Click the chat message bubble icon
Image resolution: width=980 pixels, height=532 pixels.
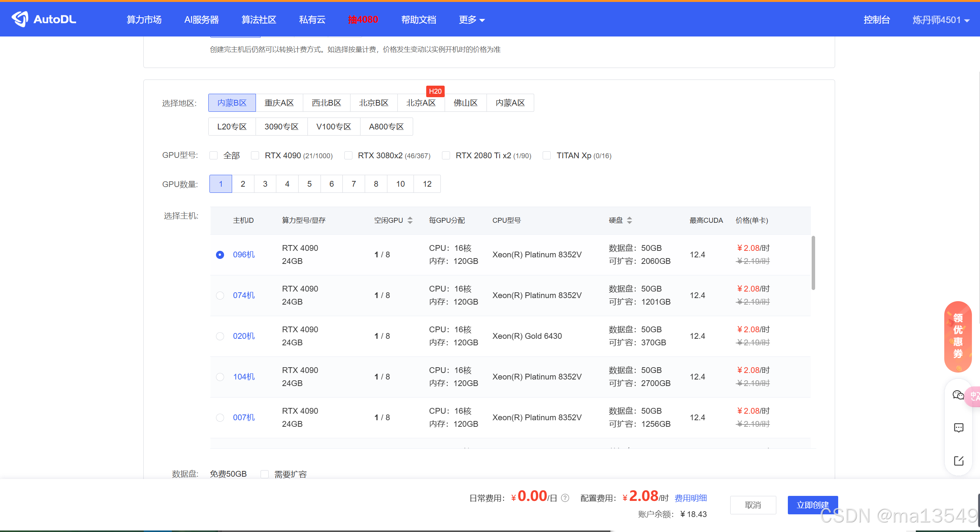(958, 428)
